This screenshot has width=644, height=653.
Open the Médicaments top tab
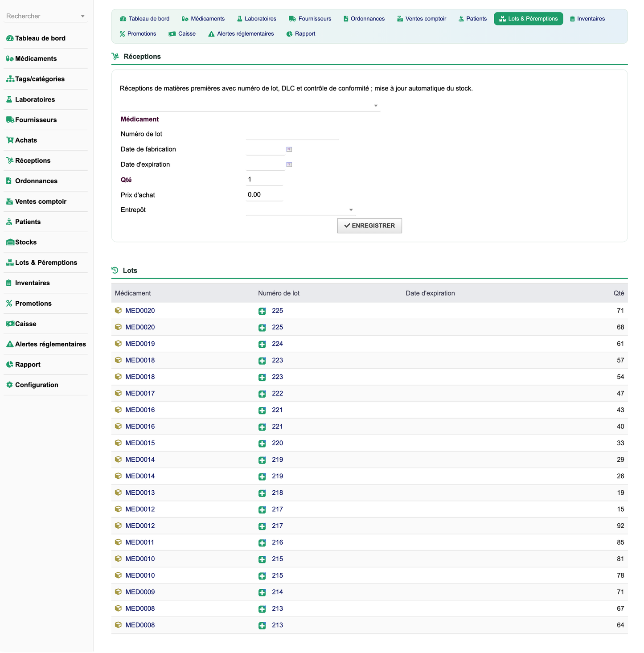[x=203, y=19]
